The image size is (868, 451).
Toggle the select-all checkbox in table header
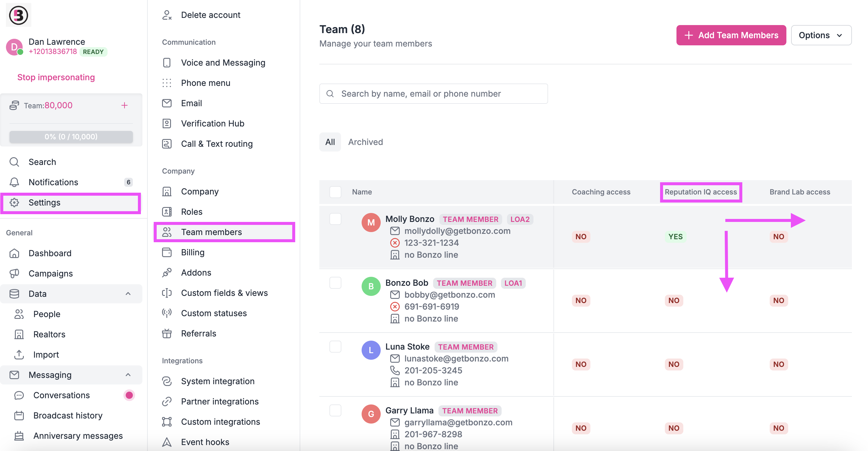335,191
